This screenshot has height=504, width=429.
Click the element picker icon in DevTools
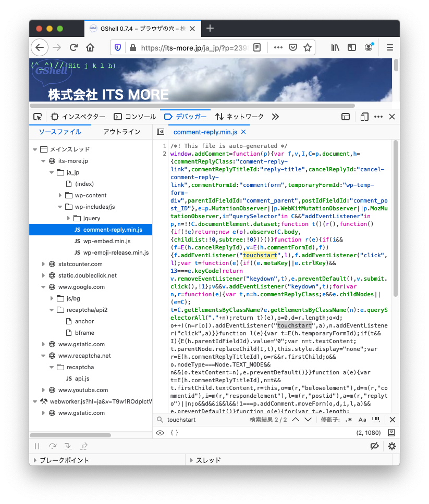pos(38,117)
